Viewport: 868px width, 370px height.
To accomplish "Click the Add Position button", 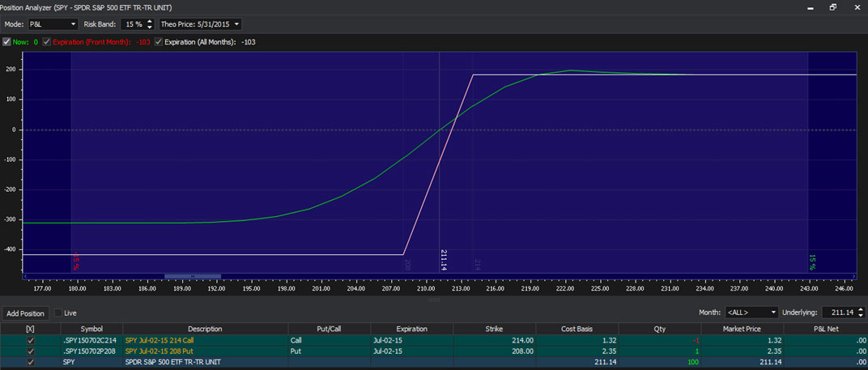I will 24,313.
